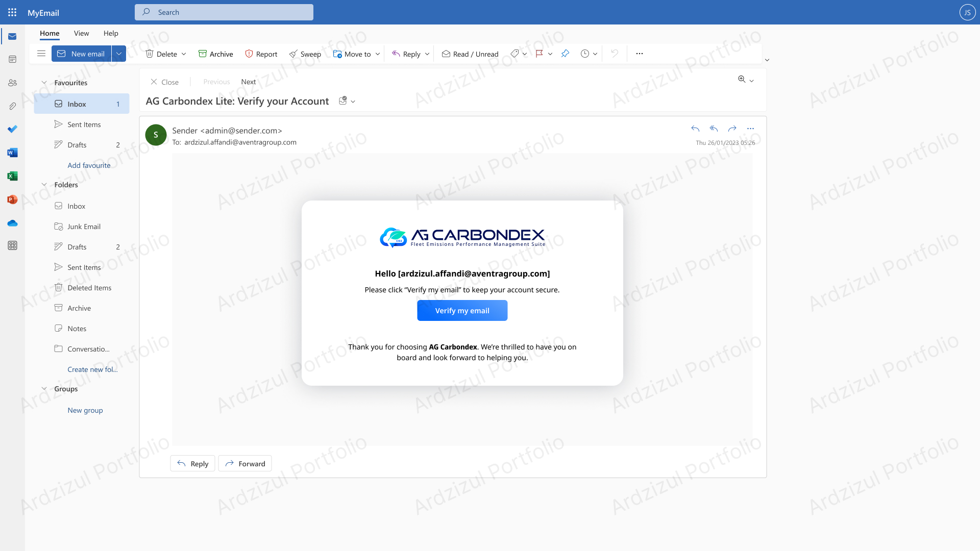Close the open message
Image resolution: width=980 pixels, height=551 pixels.
pyautogui.click(x=164, y=82)
